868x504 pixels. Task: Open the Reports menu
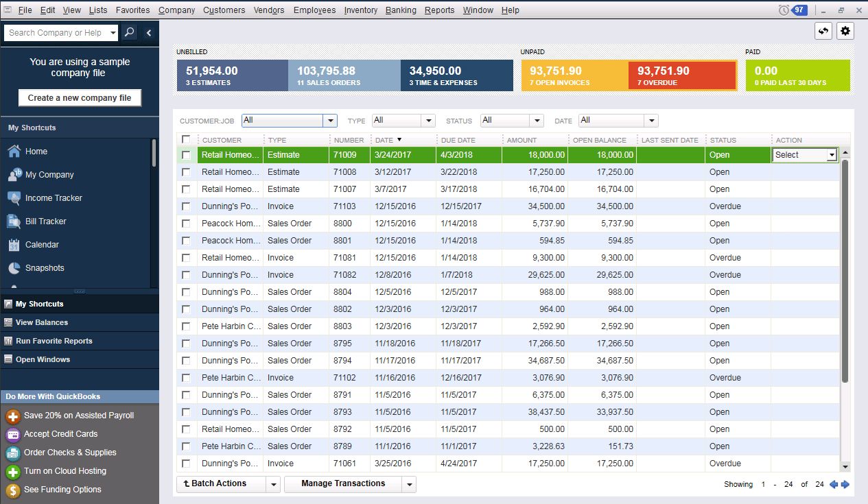point(439,10)
